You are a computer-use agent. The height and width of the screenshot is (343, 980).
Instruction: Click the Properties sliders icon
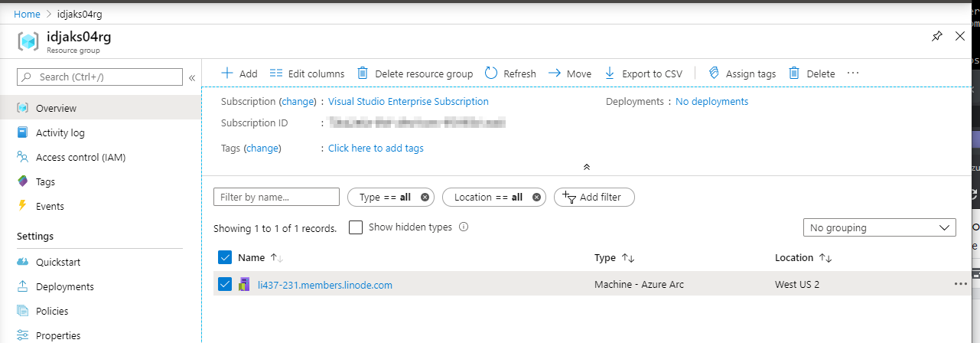tap(22, 335)
